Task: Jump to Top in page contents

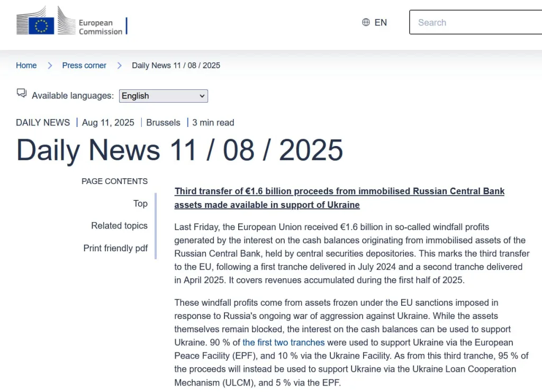Action: coord(140,204)
